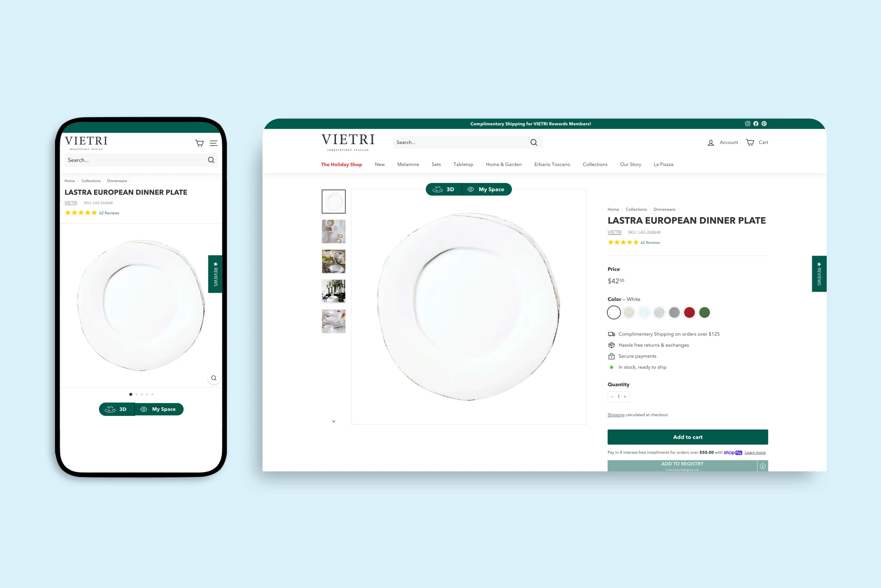This screenshot has width=881, height=588.
Task: Toggle the dark gray color variant
Action: pyautogui.click(x=675, y=312)
